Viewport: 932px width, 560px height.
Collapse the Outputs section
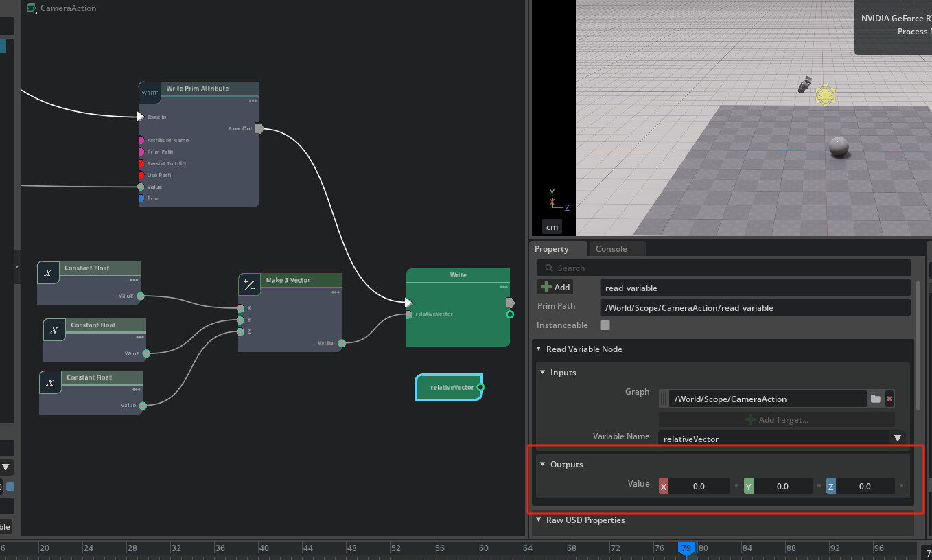tap(542, 464)
